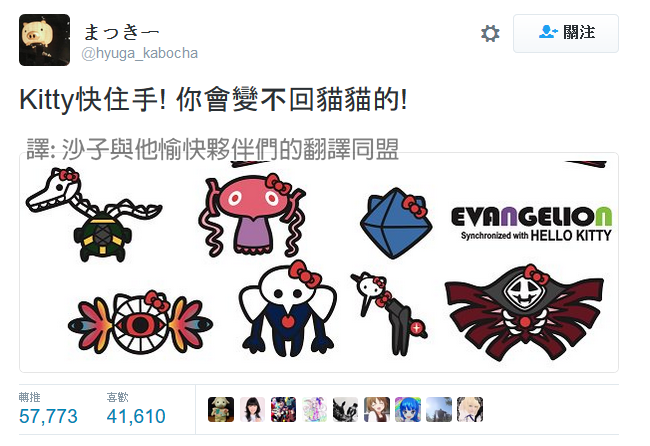
Task: View the 57,773 retweets list
Action: click(48, 416)
